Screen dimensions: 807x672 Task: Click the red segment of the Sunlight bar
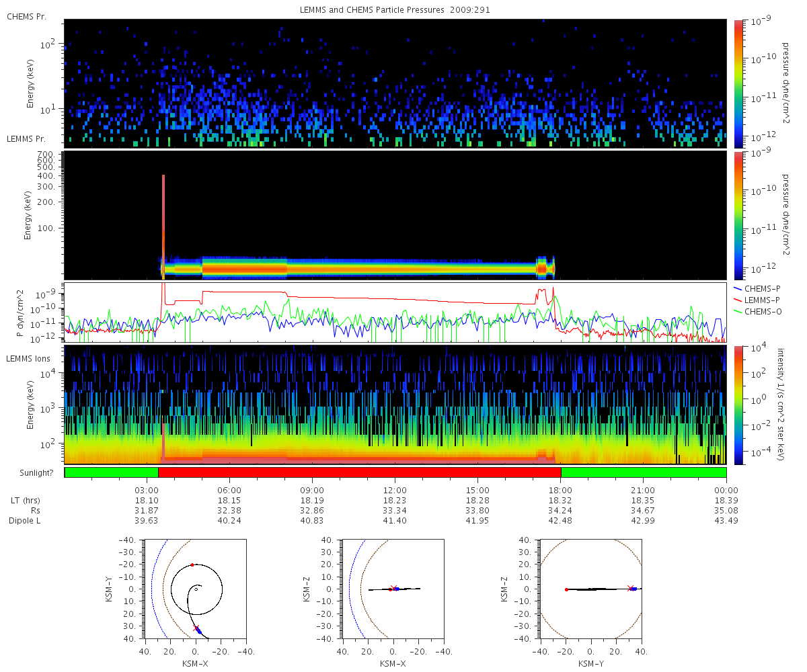(359, 472)
